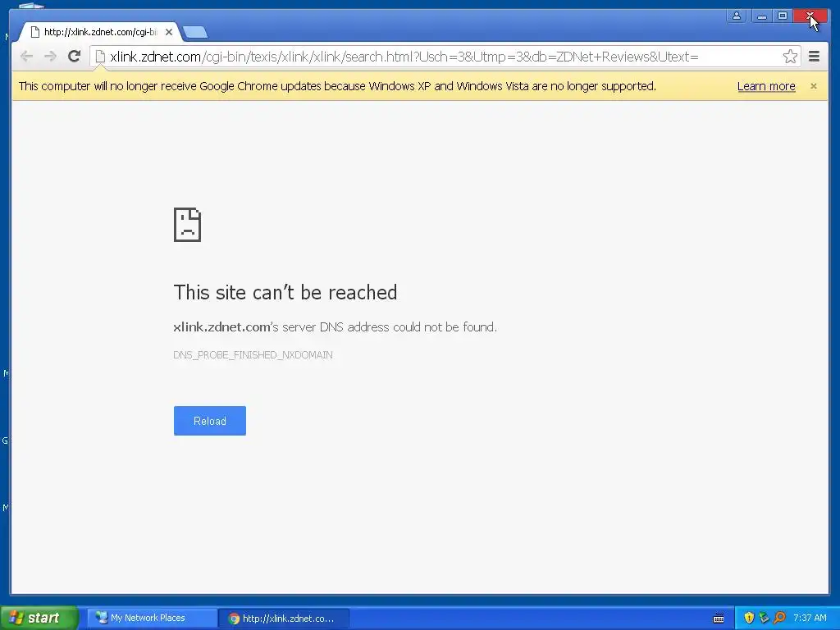Go back with the browser back arrow
This screenshot has height=630, width=840.
pos(26,57)
